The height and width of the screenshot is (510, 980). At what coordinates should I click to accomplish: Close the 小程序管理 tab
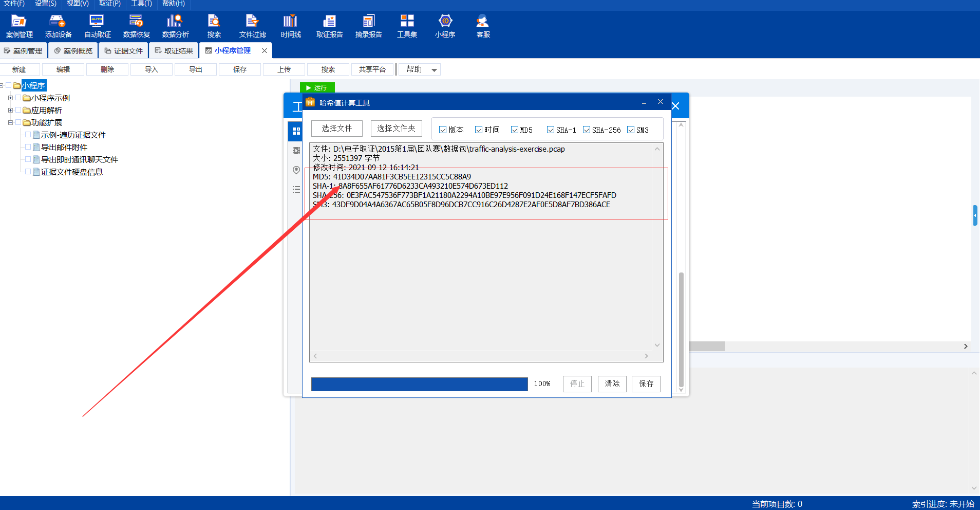[x=265, y=50]
